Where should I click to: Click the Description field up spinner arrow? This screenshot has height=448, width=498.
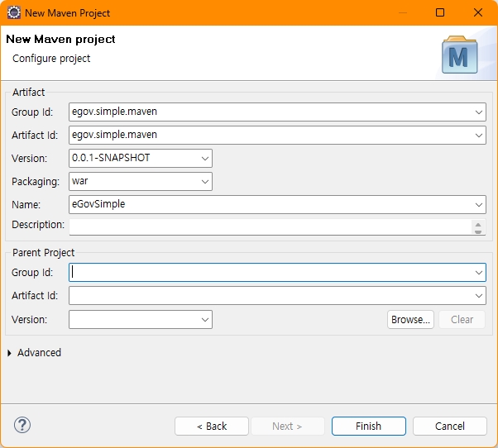click(478, 224)
